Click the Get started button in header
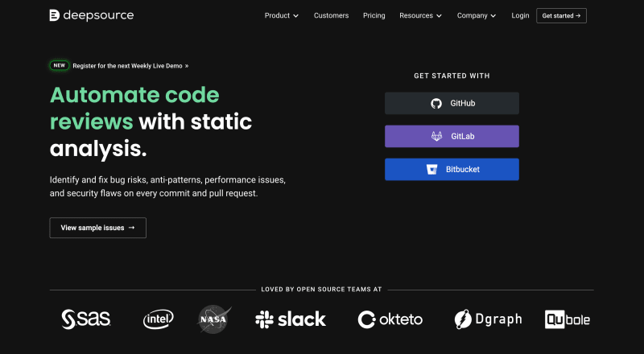Viewport: 644px width, 354px height. tap(561, 15)
